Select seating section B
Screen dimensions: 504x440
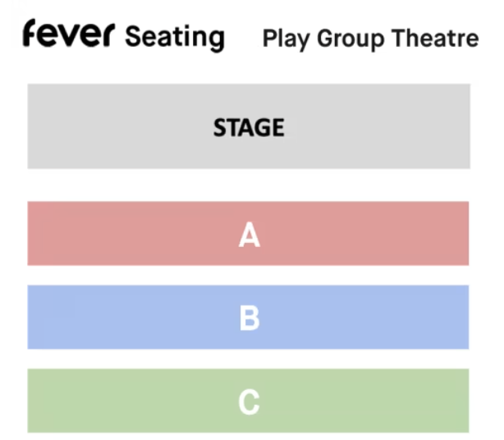(x=248, y=318)
